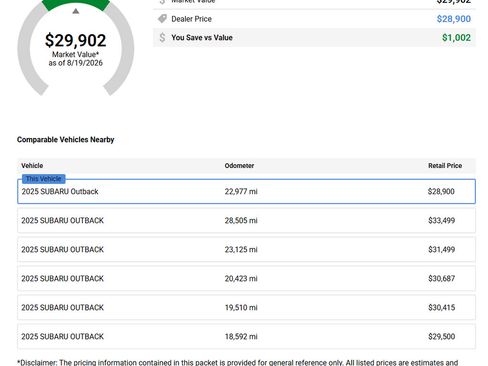Select the Outback row priced $30,415
This screenshot has height=366, width=488.
246,308
